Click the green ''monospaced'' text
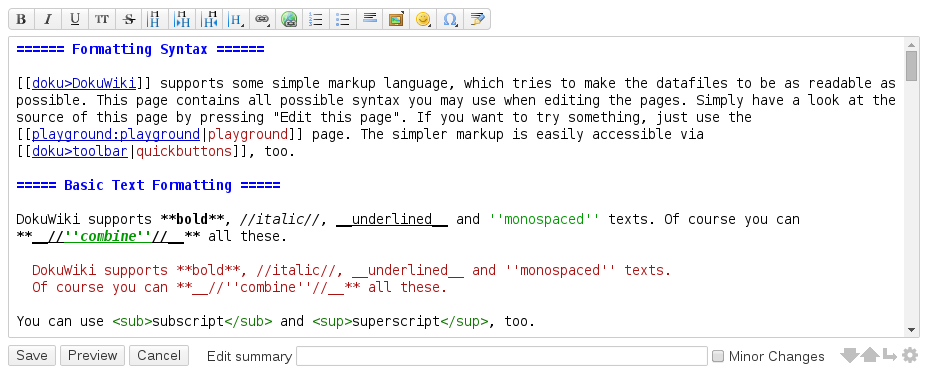 pyautogui.click(x=544, y=219)
